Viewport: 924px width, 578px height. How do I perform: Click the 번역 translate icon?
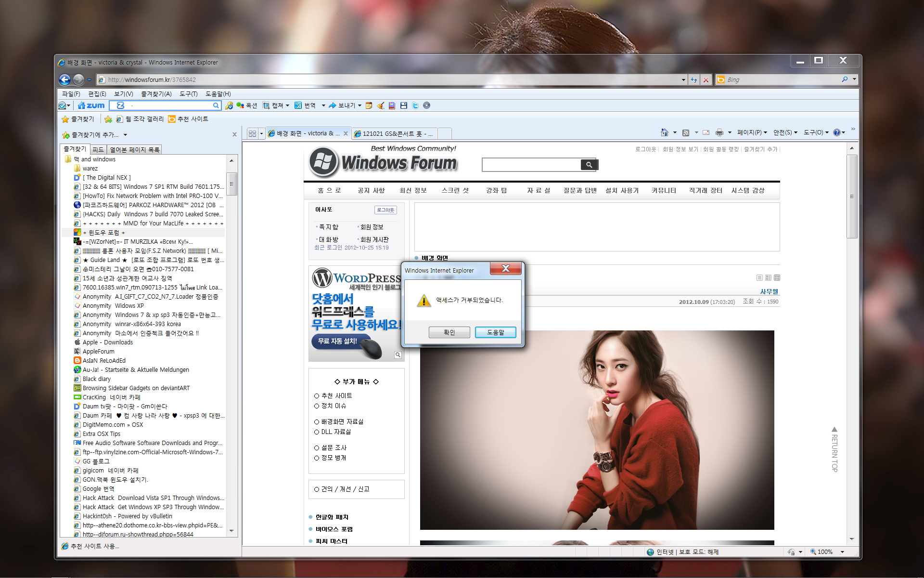(x=298, y=105)
